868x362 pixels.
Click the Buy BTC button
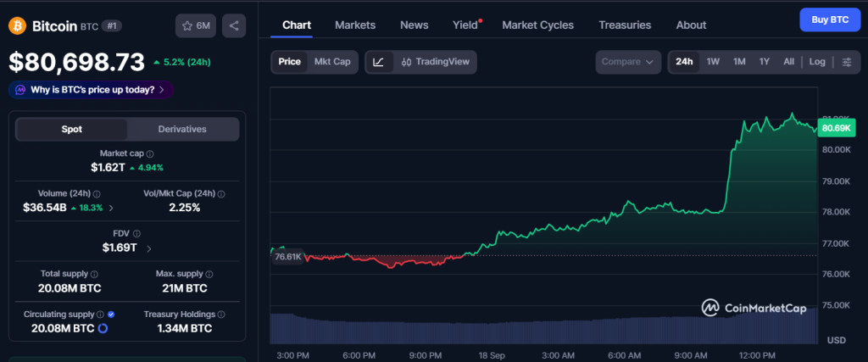tap(830, 20)
